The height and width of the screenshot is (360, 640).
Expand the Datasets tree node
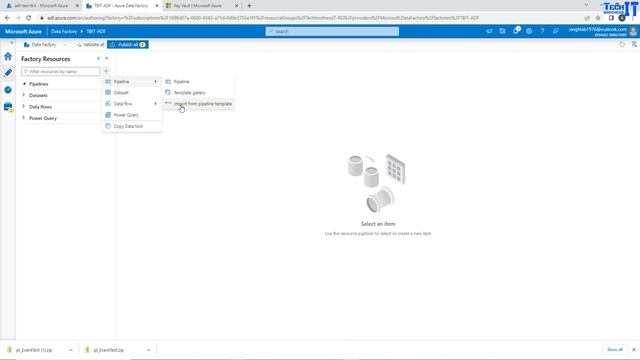(24, 95)
